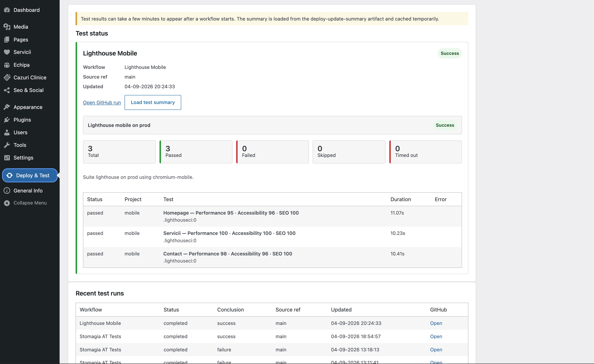Open GitHub link for Lighthouse Mobile run

pyautogui.click(x=436, y=323)
